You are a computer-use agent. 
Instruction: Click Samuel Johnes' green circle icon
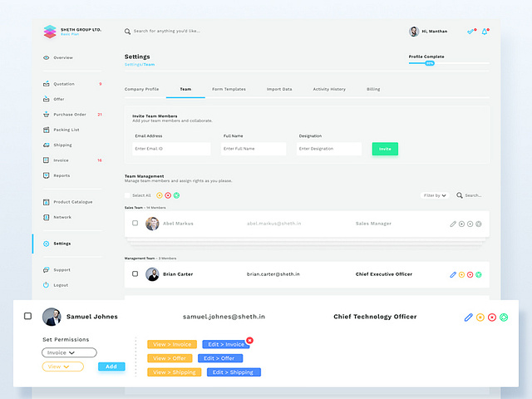tap(504, 318)
